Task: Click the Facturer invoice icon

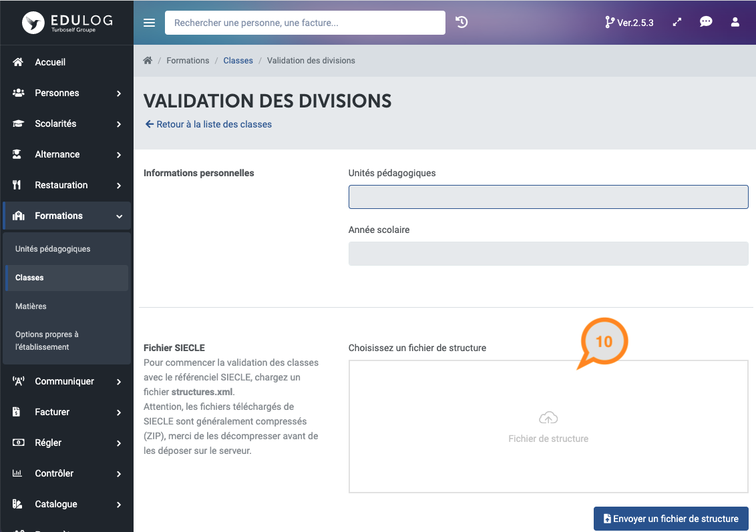Action: [x=17, y=412]
